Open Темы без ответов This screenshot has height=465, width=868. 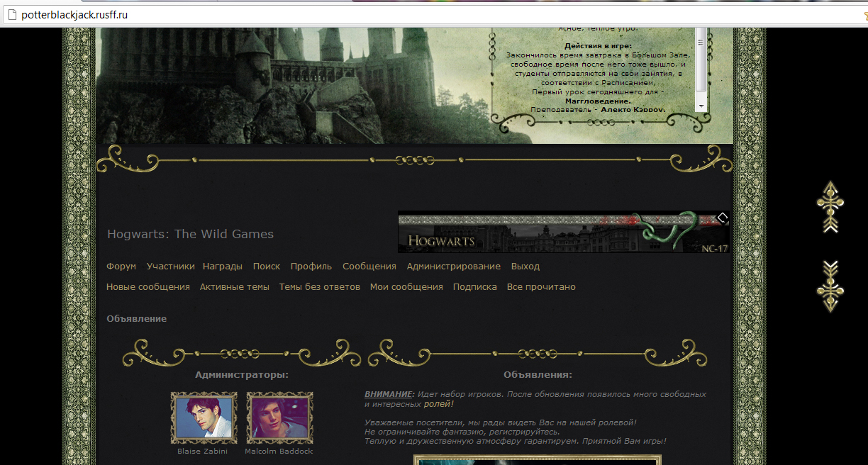tap(320, 287)
